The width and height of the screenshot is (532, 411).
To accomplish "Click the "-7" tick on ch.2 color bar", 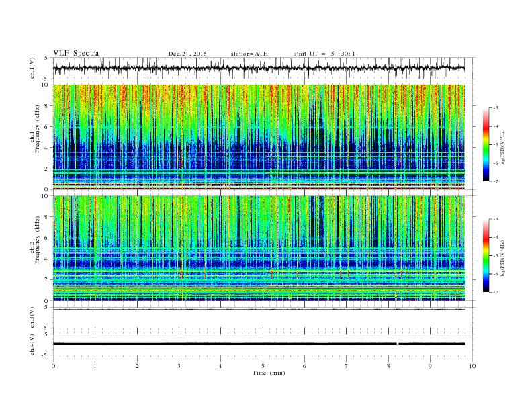I will point(496,292).
